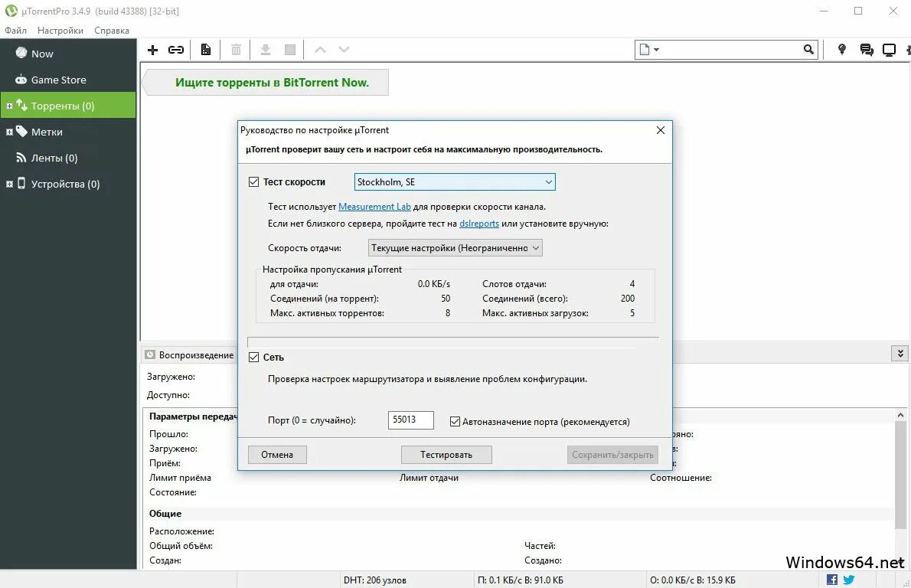The width and height of the screenshot is (911, 588).
Task: Click the Remove torrent trash icon
Action: click(x=236, y=50)
